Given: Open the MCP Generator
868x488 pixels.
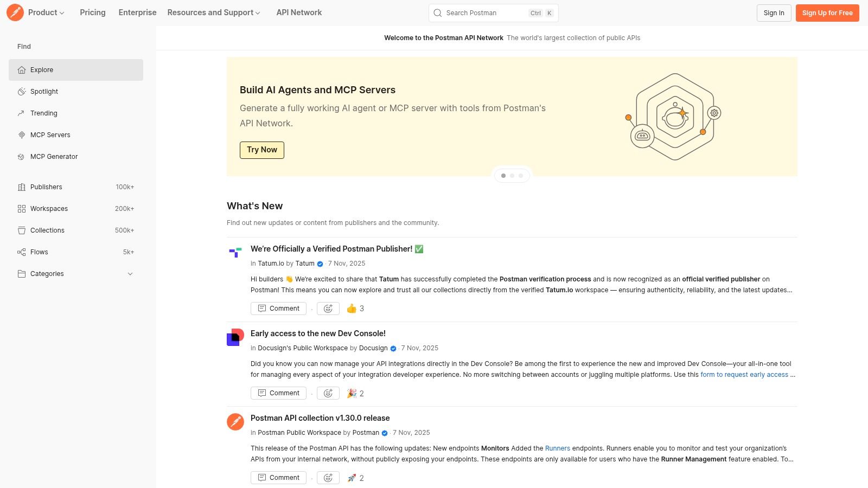Looking at the screenshot, I should coord(54,156).
